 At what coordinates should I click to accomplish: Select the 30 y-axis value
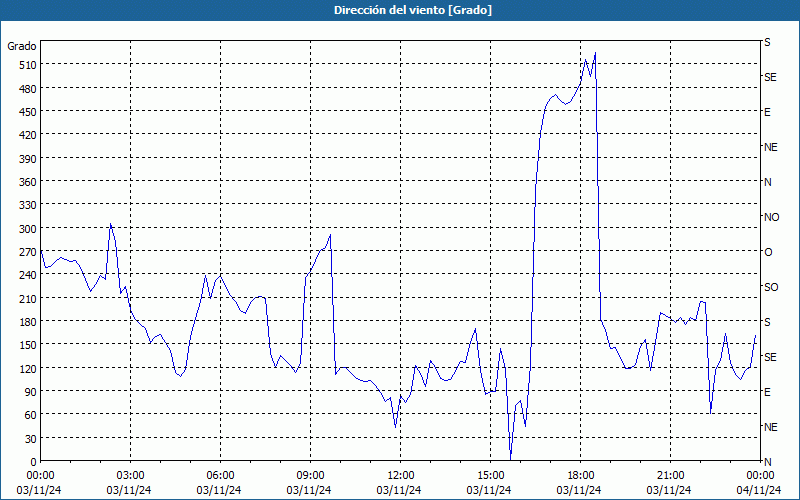click(x=31, y=438)
